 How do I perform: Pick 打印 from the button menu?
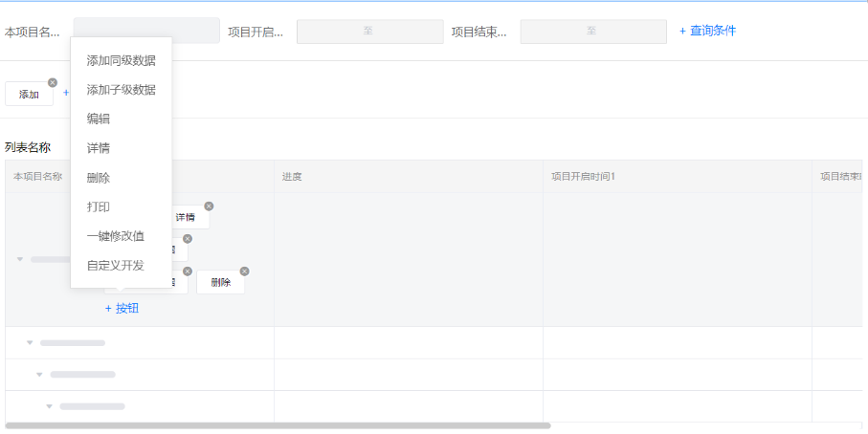(x=99, y=206)
